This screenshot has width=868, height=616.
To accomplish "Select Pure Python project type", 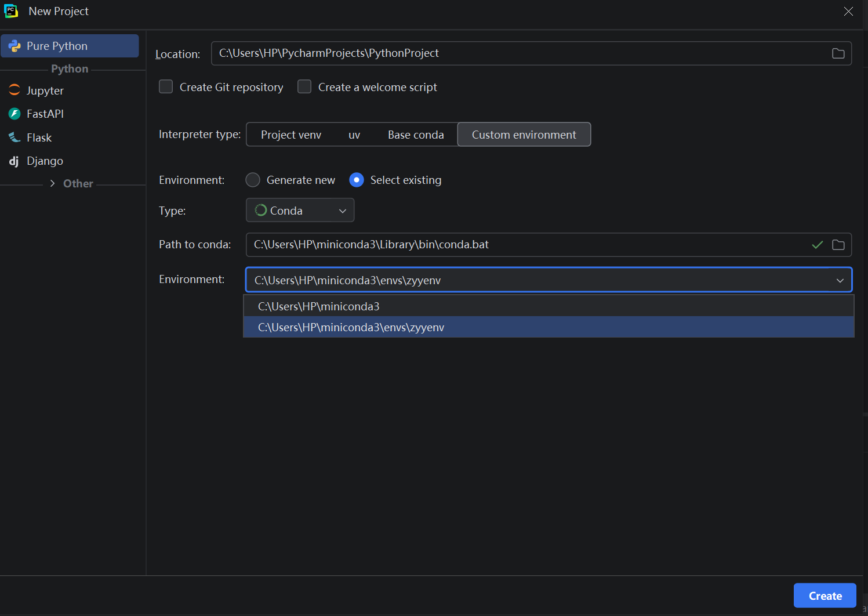I will pyautogui.click(x=70, y=46).
